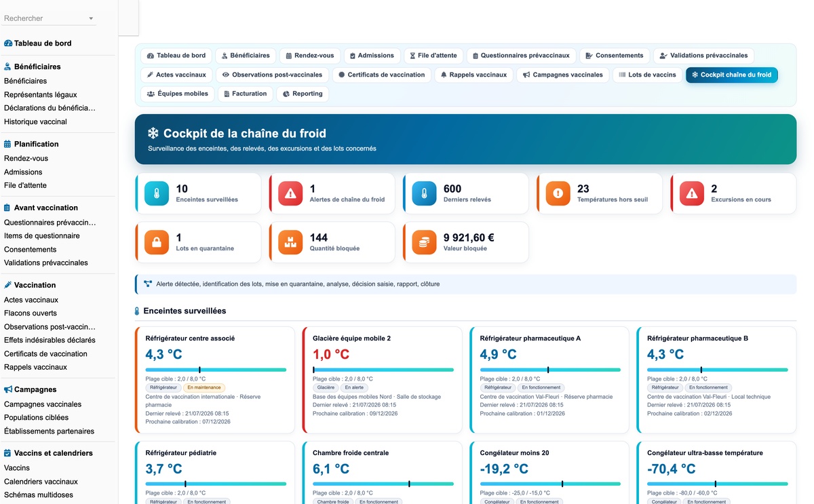Open the Réfrigérateur pharmaceutique B enclosure card
This screenshot has height=504, width=814.
pyautogui.click(x=716, y=380)
